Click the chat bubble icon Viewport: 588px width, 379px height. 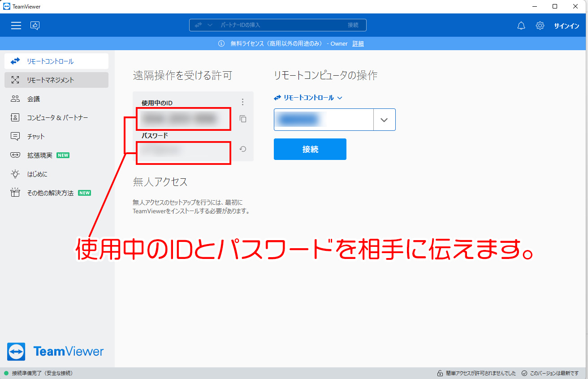15,137
